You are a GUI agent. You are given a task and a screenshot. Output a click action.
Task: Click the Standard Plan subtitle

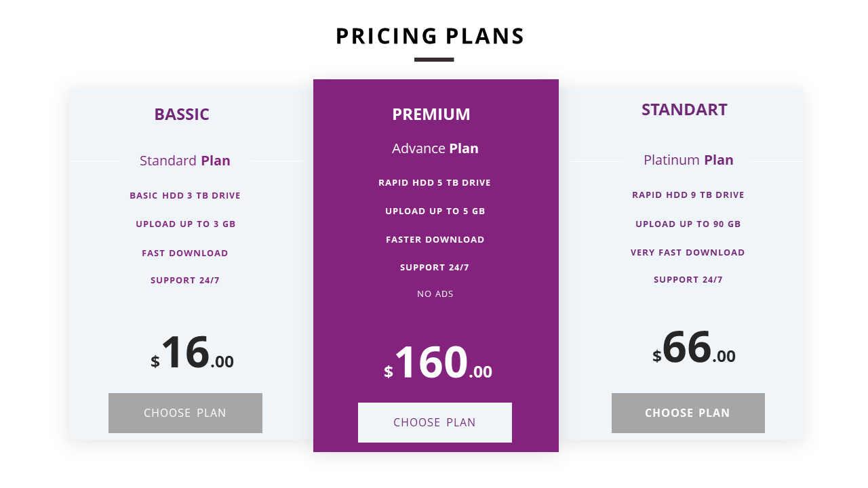click(185, 161)
